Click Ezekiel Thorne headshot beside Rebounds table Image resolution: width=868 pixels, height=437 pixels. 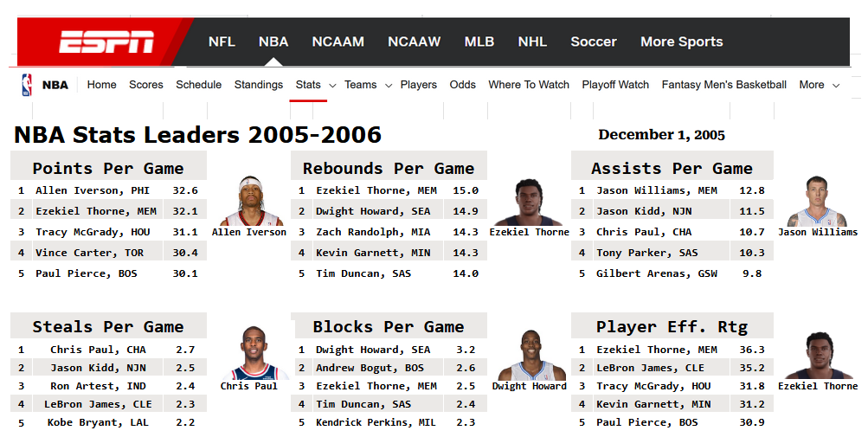click(529, 202)
